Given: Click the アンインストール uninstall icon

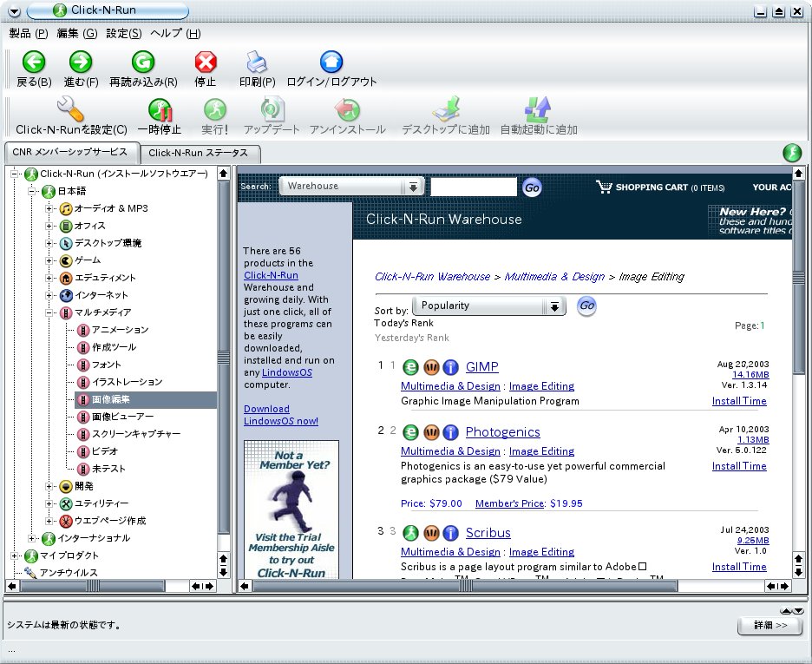Looking at the screenshot, I should [x=347, y=109].
